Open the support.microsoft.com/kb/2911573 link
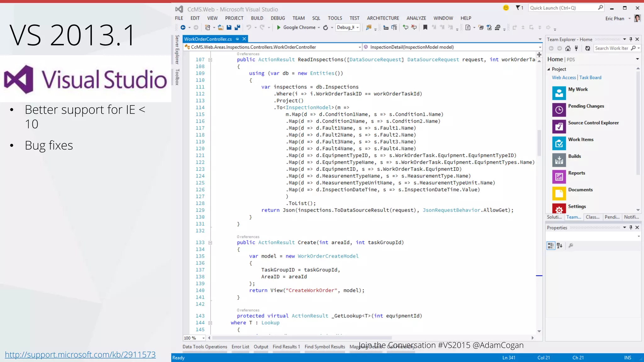 (x=80, y=354)
